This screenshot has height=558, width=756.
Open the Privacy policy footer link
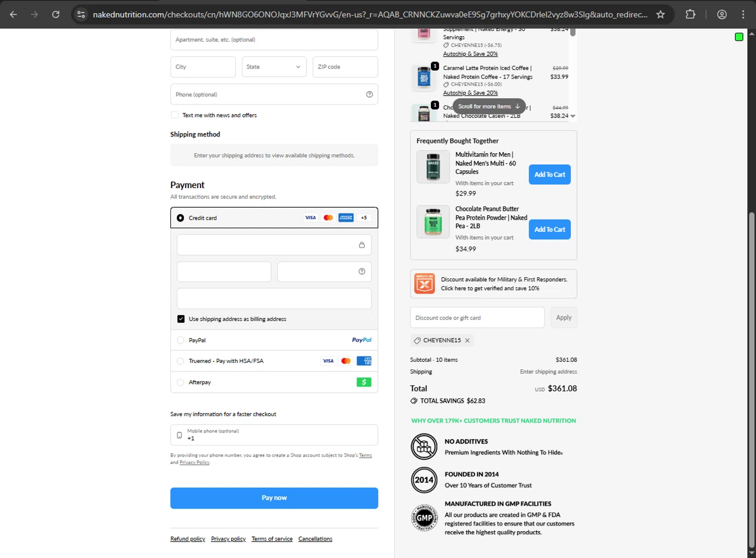[228, 539]
